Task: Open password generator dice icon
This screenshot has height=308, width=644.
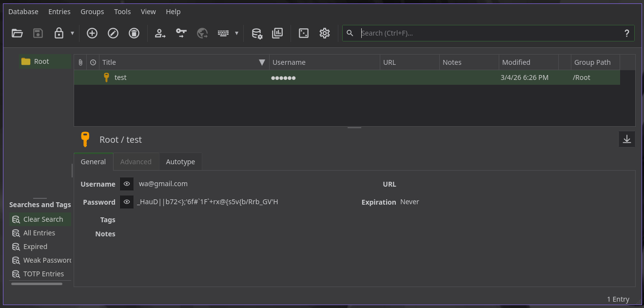Action: coord(304,33)
